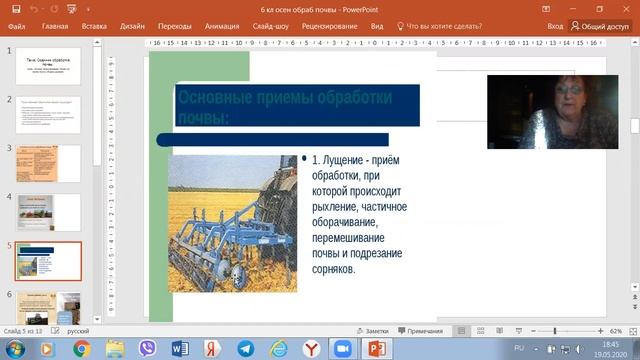Switch to the Дизайн tab
This screenshot has width=640, height=360.
132,26
